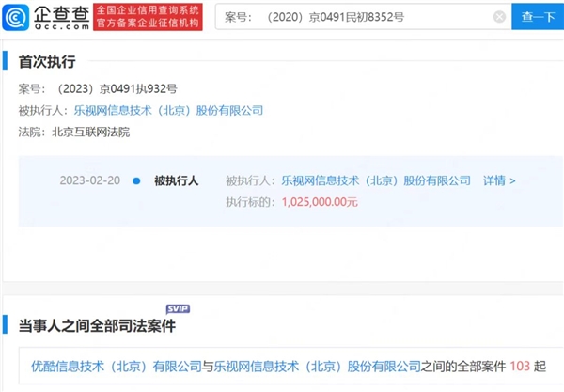Select the 首次执行 section heading
Viewport: 564px width, 392px height.
[x=47, y=62]
